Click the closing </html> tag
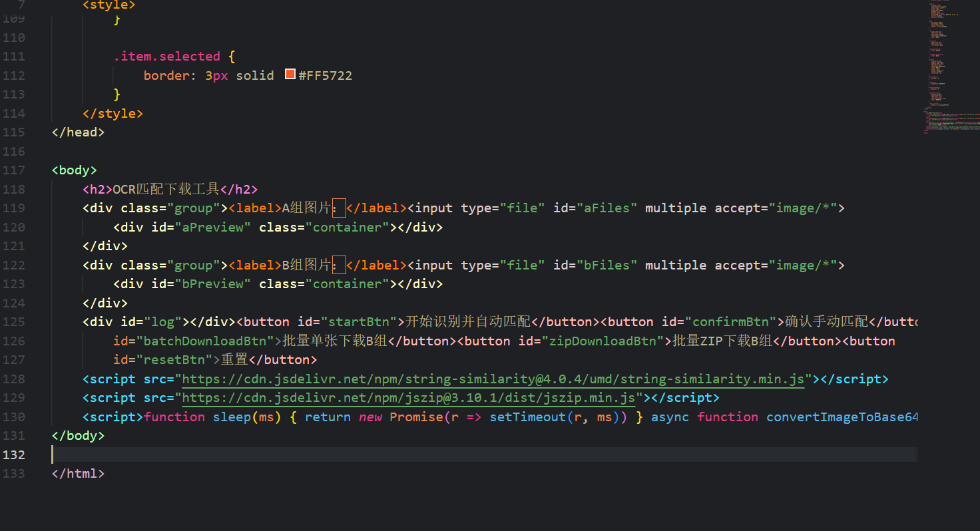Image resolution: width=980 pixels, height=531 pixels. tap(79, 474)
